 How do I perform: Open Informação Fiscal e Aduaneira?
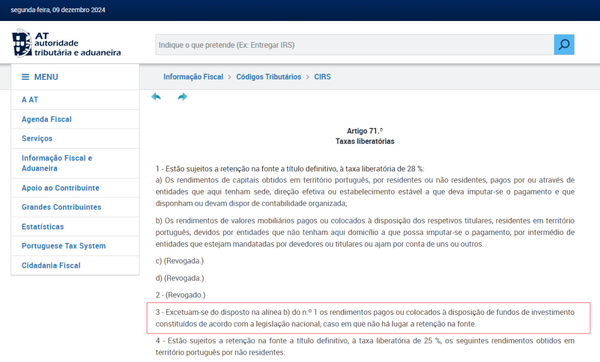coord(75,163)
